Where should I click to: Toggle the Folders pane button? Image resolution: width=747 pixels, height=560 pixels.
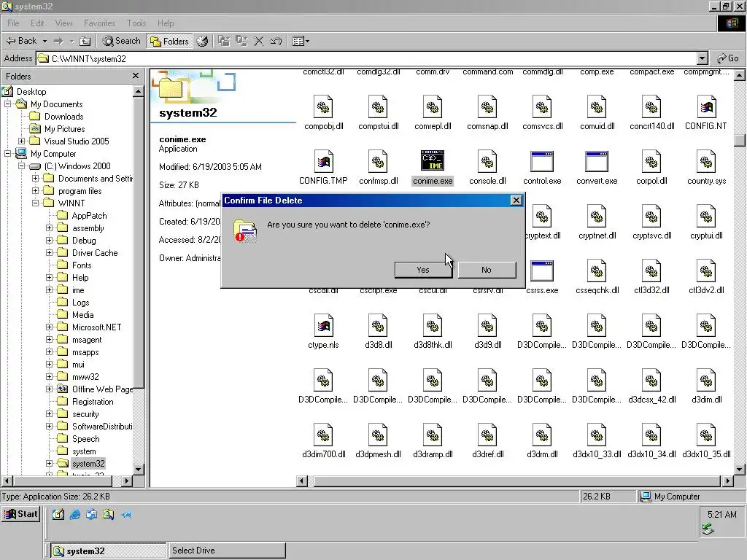[169, 41]
